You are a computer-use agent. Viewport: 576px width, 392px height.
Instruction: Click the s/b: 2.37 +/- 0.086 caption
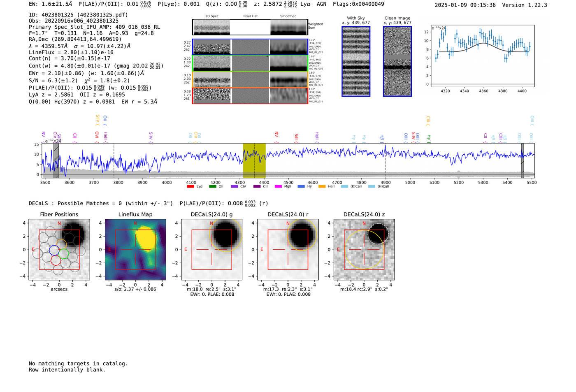point(135,289)
